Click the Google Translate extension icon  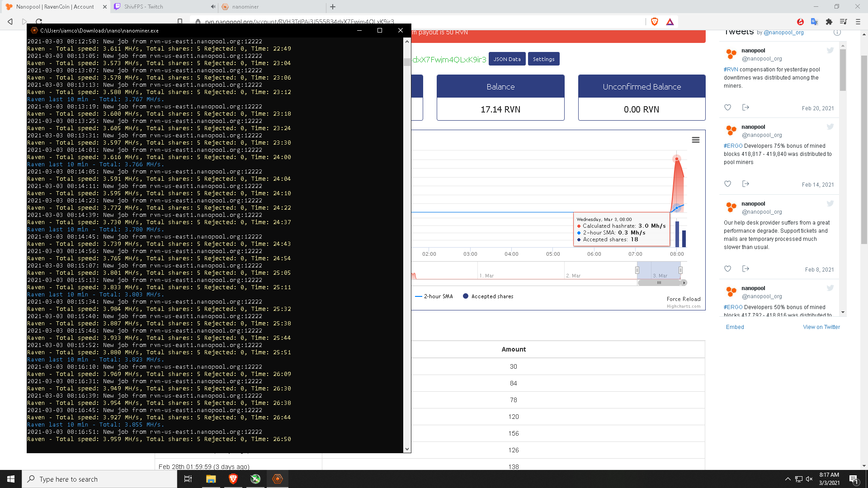(x=814, y=21)
